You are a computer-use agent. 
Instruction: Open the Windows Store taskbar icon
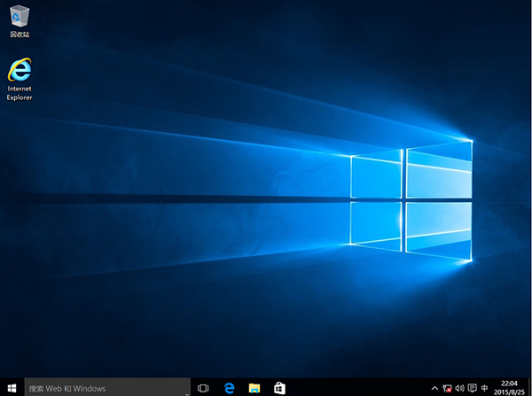coord(279,388)
